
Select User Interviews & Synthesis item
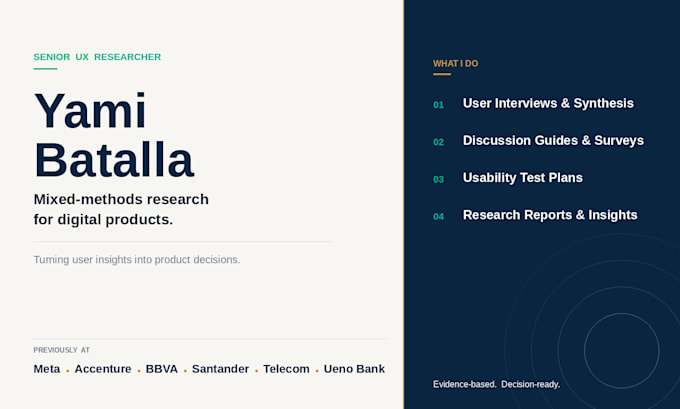[x=548, y=103]
